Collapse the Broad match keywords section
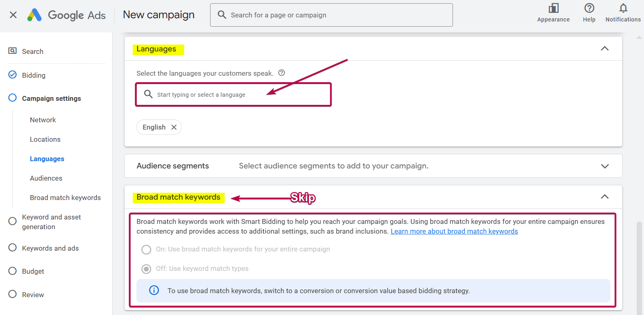Image resolution: width=644 pixels, height=315 pixels. [x=604, y=197]
